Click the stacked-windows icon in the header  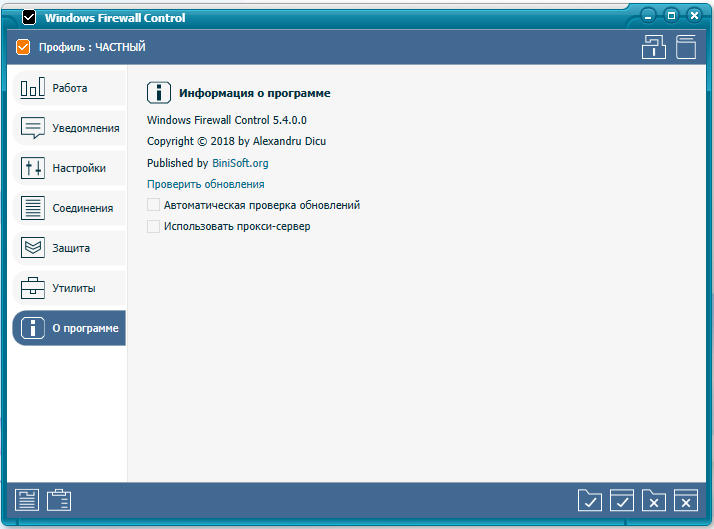654,47
